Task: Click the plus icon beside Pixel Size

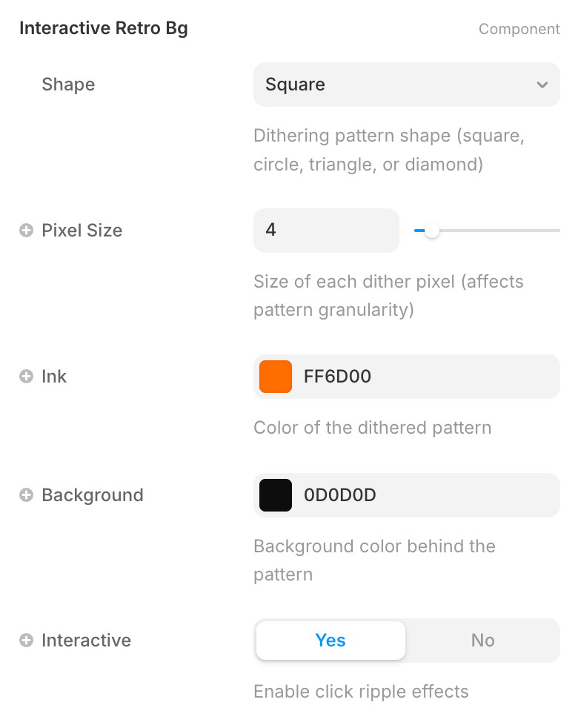Action: point(26,231)
